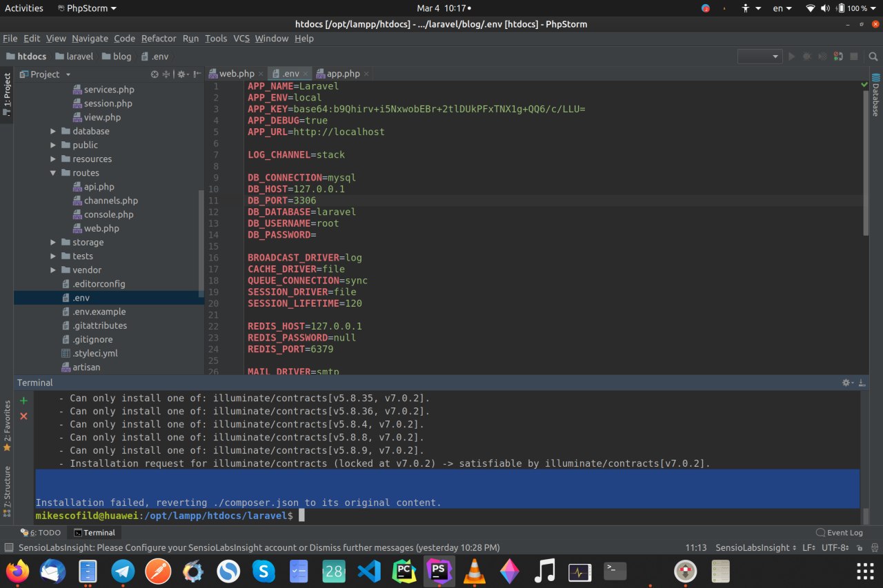Click laravel breadcrumb folder
This screenshot has height=588, width=883.
point(74,57)
